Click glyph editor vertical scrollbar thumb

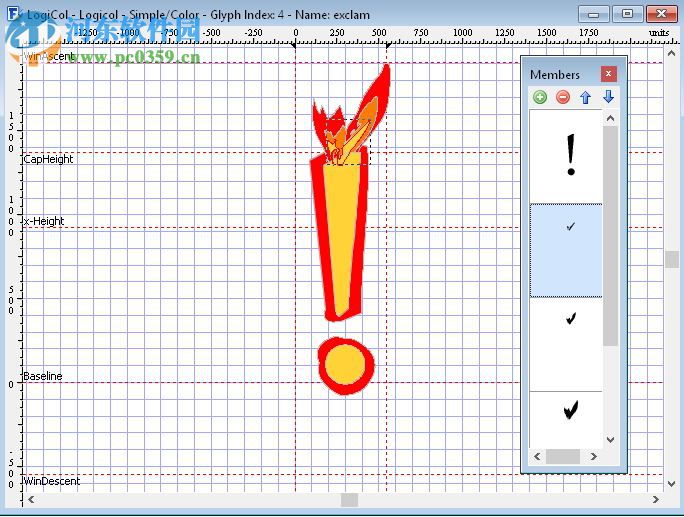671,260
